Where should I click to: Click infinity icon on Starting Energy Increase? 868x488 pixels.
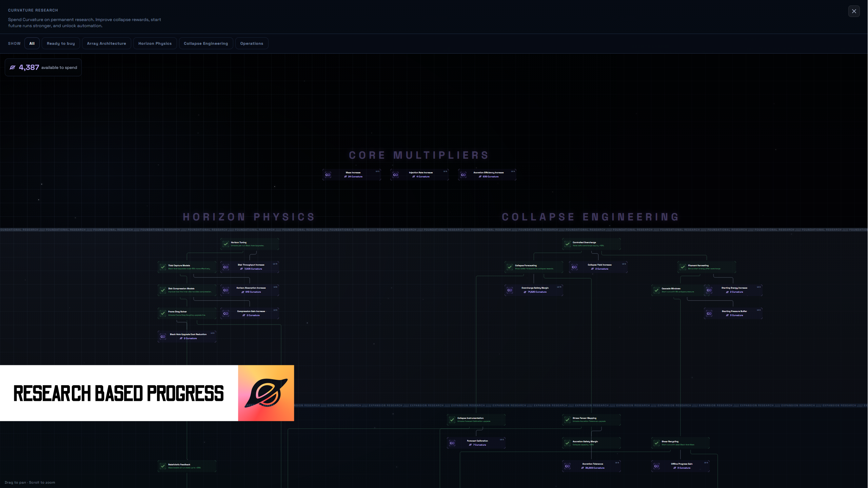(709, 290)
